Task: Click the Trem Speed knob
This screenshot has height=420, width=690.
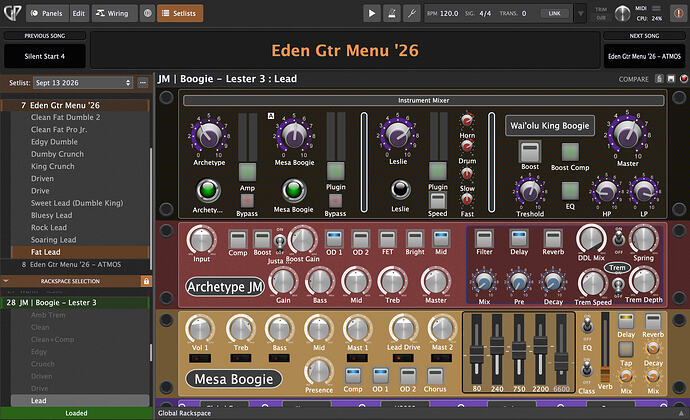Action: pos(592,284)
